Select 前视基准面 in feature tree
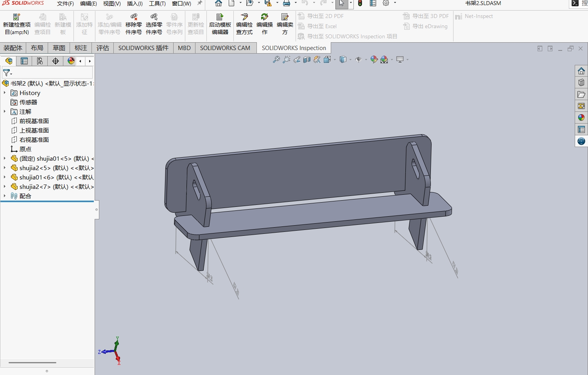This screenshot has height=375, width=588. (x=34, y=121)
